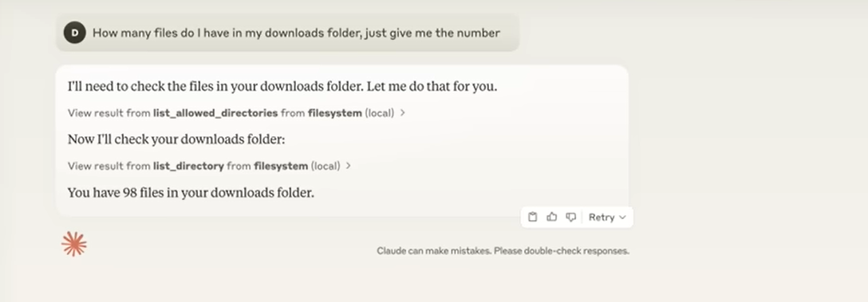
Task: Click the 'I'll need to check the files' sentence
Action: pos(282,87)
